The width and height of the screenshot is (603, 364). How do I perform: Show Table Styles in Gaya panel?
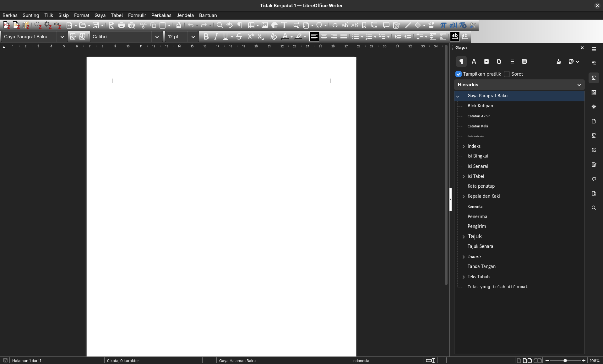(524, 62)
